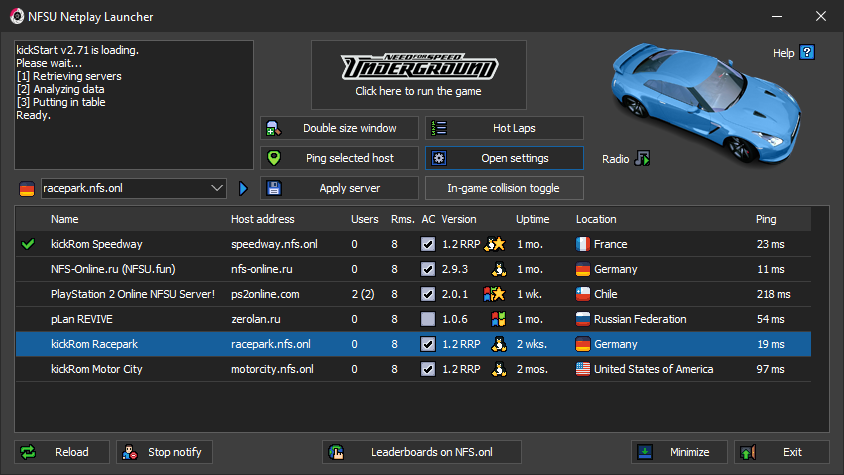Click the Help label text
844x475 pixels.
pos(784,53)
